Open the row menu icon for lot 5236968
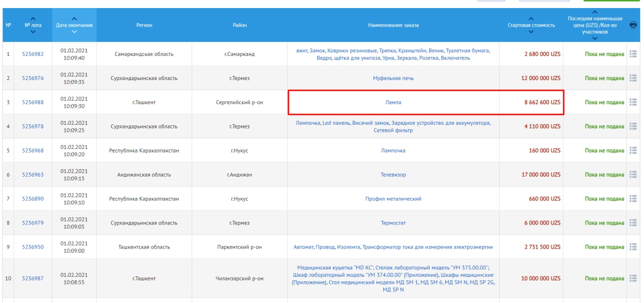Screen dimensions: 644x303 [x=633, y=150]
